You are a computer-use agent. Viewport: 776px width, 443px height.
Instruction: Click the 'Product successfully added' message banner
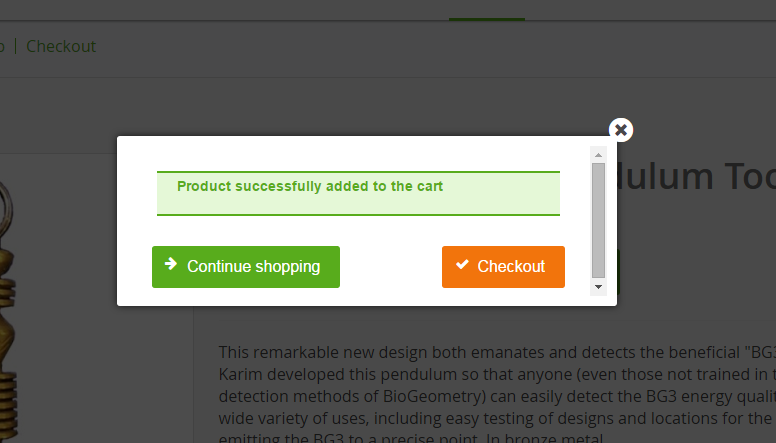point(358,193)
